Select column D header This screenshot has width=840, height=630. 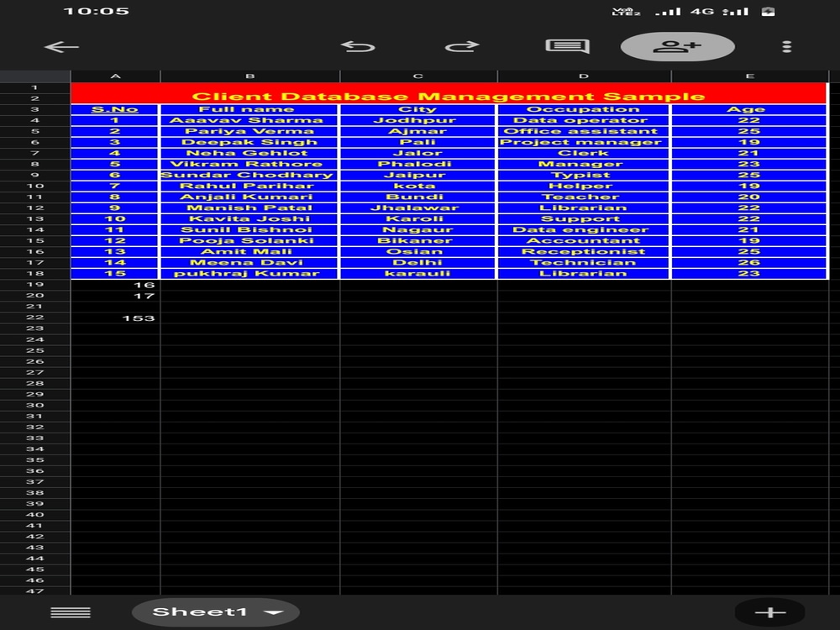(x=584, y=76)
